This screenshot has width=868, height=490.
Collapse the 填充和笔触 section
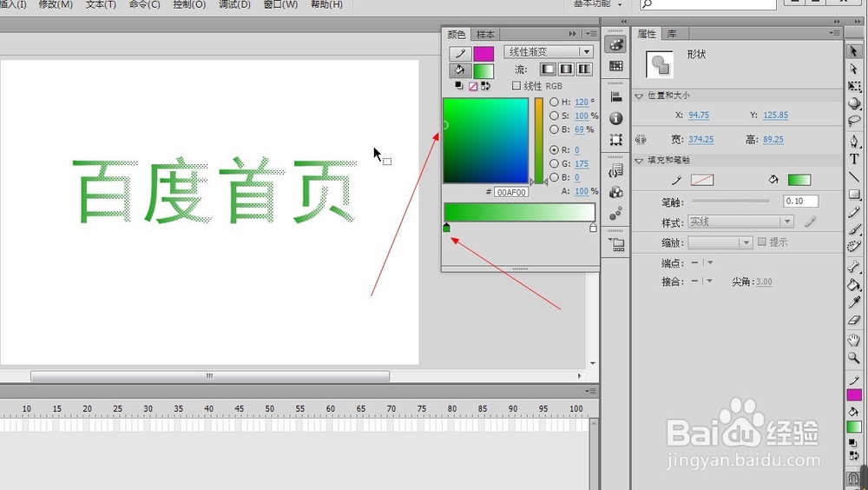[639, 161]
